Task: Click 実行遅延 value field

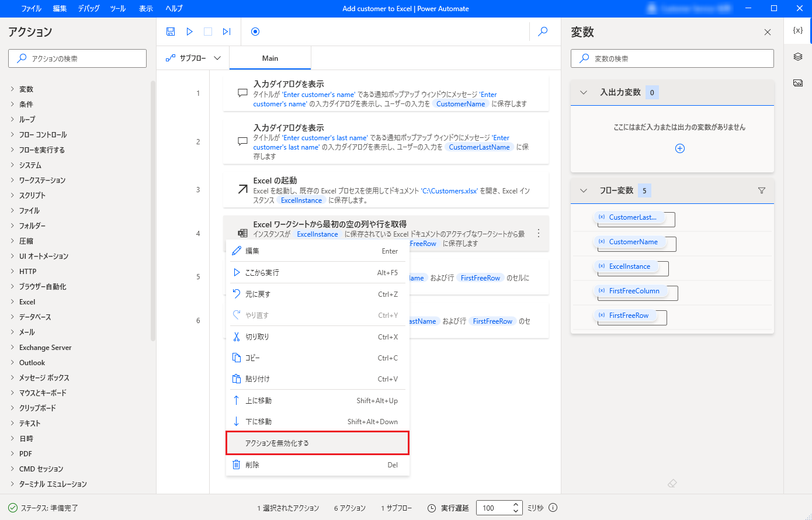Action: click(x=493, y=508)
